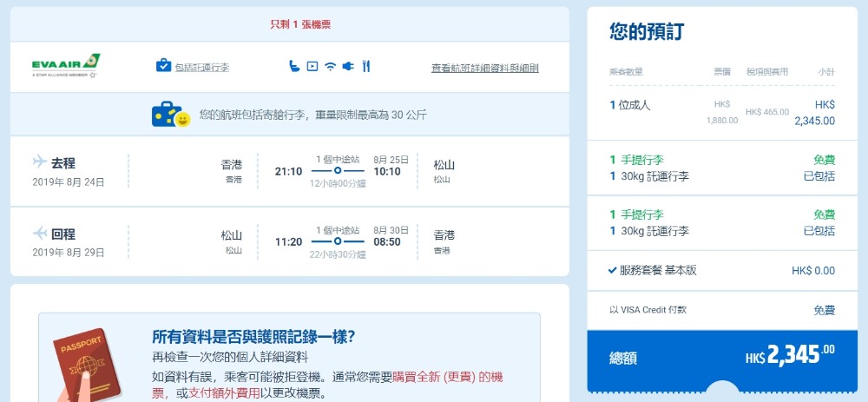Click the 1 位成人 passenger row
This screenshot has height=402, width=868.
722,112
